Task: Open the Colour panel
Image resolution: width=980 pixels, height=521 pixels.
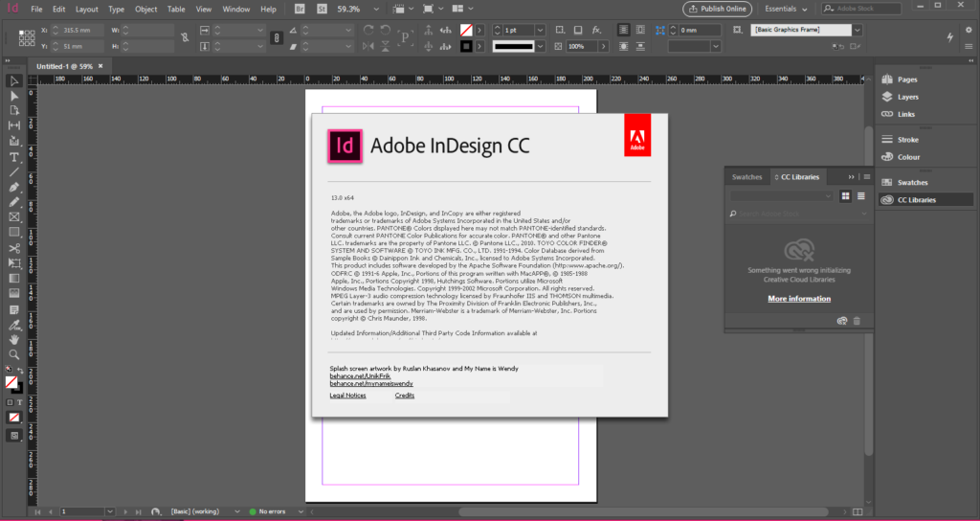Action: pos(902,157)
